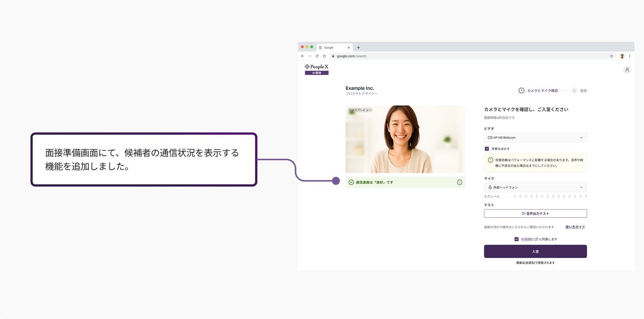The width and height of the screenshot is (644, 319).
Task: Click the 面接は(言語名)で実施されます note
Action: click(x=535, y=263)
